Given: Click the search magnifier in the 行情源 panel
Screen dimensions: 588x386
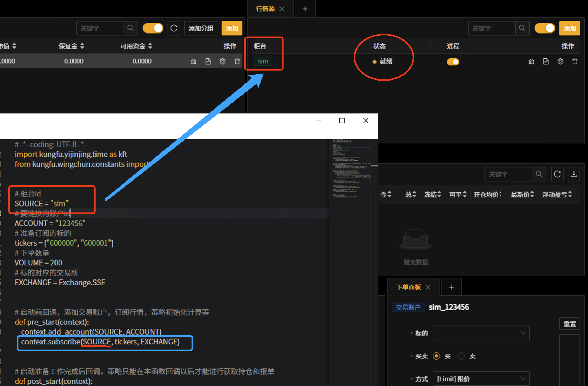Looking at the screenshot, I should click(522, 28).
